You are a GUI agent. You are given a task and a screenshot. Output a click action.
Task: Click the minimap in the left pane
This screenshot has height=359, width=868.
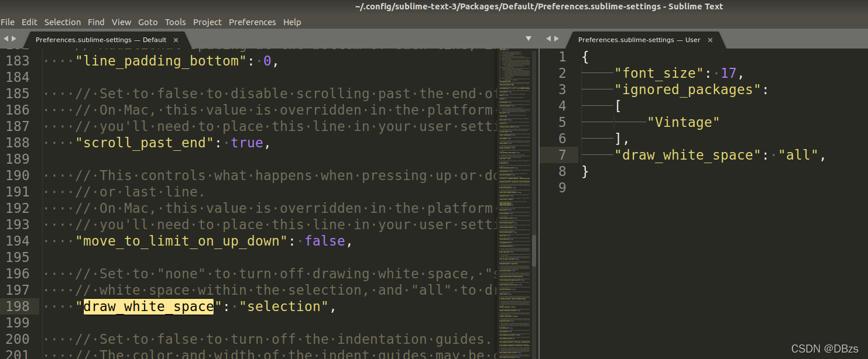(514, 203)
